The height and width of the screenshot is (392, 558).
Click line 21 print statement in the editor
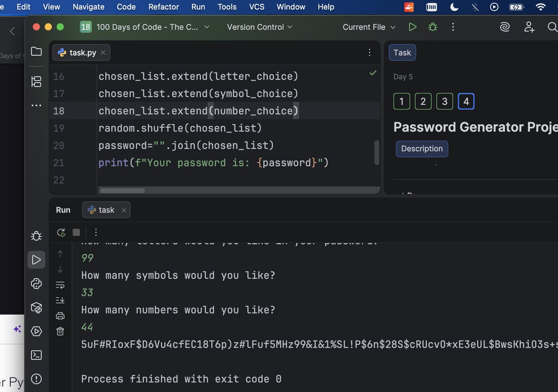coord(213,163)
